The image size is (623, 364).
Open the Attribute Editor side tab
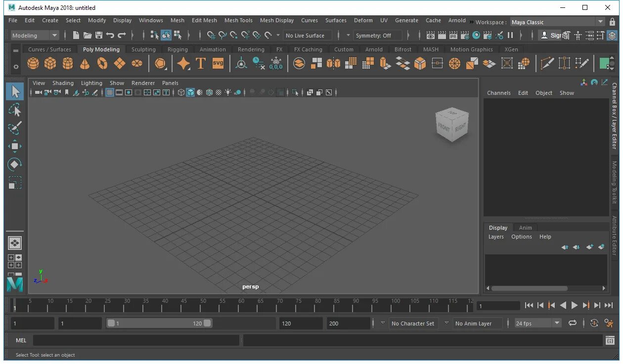coord(615,236)
